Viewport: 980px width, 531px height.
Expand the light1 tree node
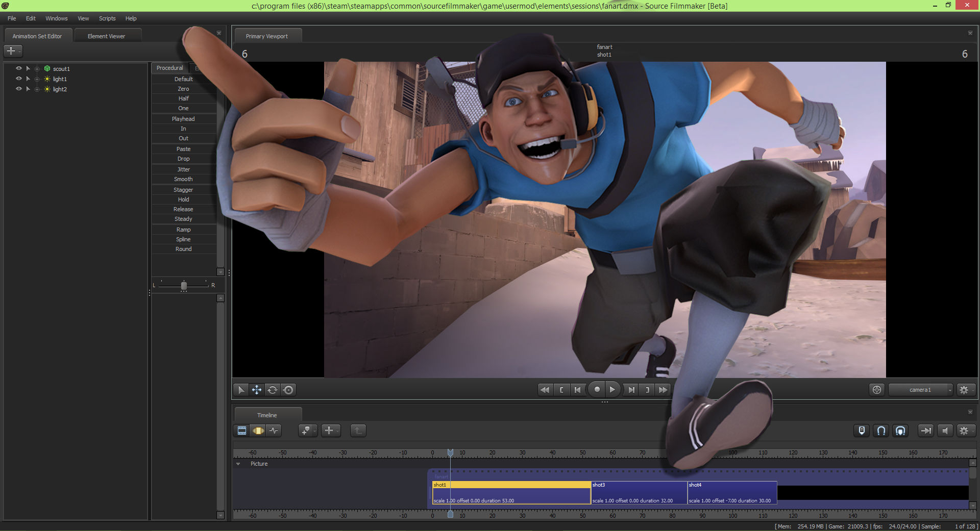pos(37,79)
